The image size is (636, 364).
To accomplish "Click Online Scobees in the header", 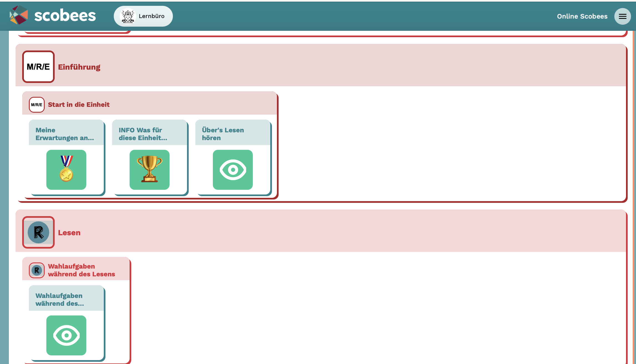I will click(x=582, y=16).
